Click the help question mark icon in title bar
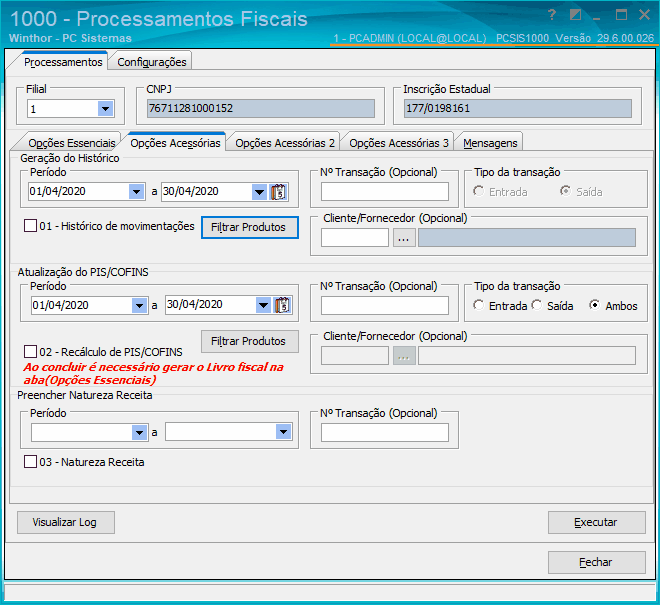Image resolution: width=660 pixels, height=605 pixels. click(552, 15)
